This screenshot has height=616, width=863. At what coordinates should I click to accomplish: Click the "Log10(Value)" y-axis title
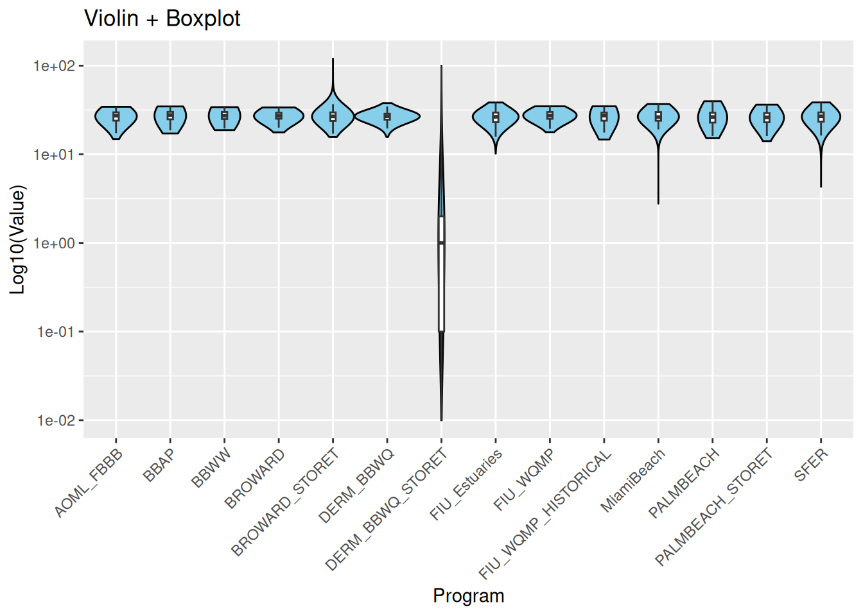pos(18,239)
